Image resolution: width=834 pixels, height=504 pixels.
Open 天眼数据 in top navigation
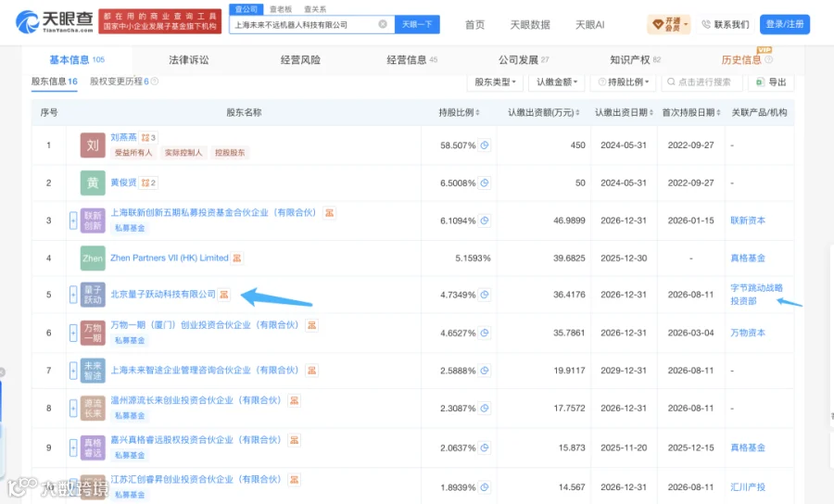(x=530, y=25)
